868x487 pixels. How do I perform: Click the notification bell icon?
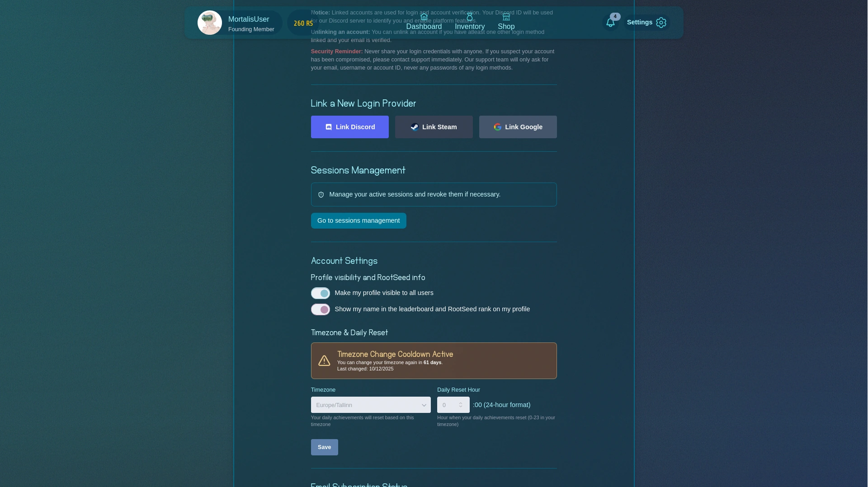click(x=610, y=23)
